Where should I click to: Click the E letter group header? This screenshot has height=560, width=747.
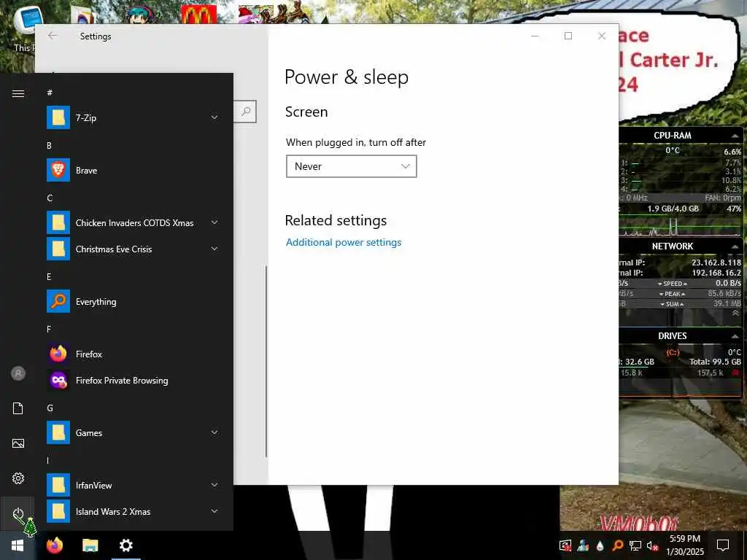pos(49,276)
